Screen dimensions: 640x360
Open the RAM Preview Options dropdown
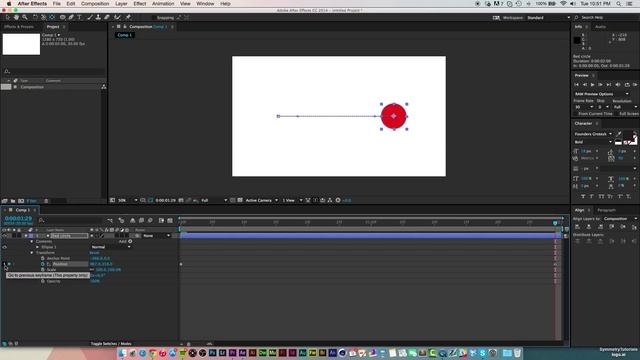pos(602,94)
